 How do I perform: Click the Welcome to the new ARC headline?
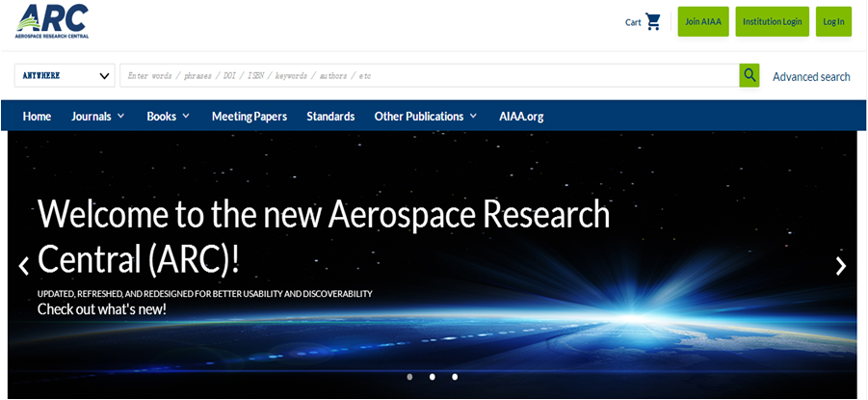click(x=324, y=237)
